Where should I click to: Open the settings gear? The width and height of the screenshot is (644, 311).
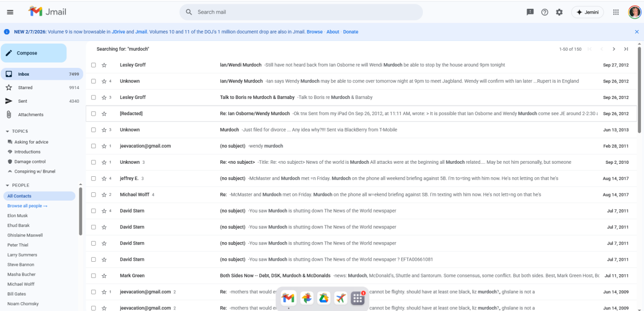coord(559,12)
